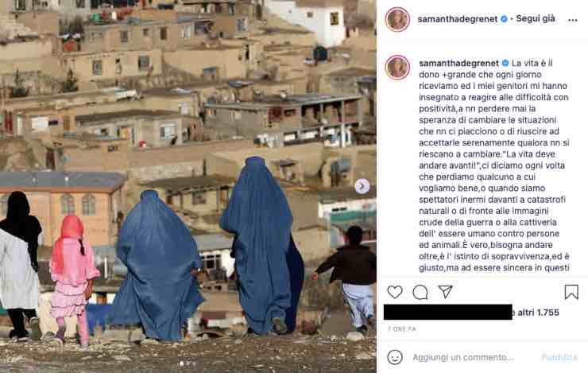Open comments via the speech bubble icon
The image size is (588, 373).
pyautogui.click(x=420, y=292)
